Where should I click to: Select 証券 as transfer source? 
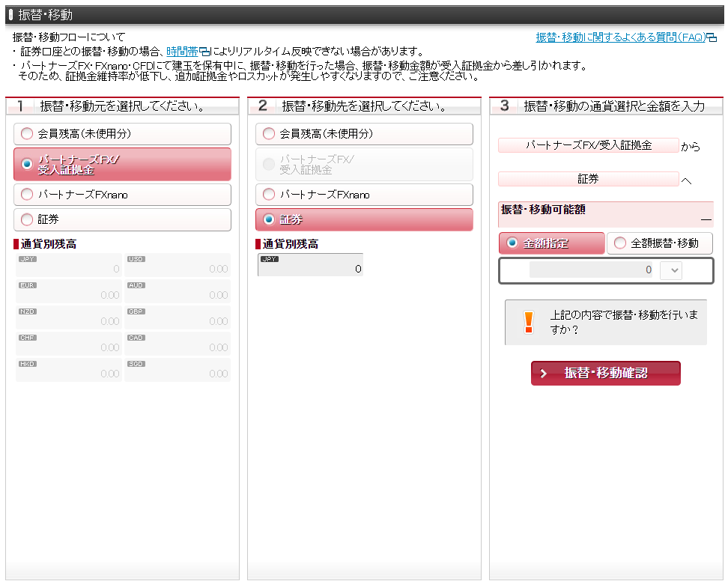pyautogui.click(x=123, y=219)
